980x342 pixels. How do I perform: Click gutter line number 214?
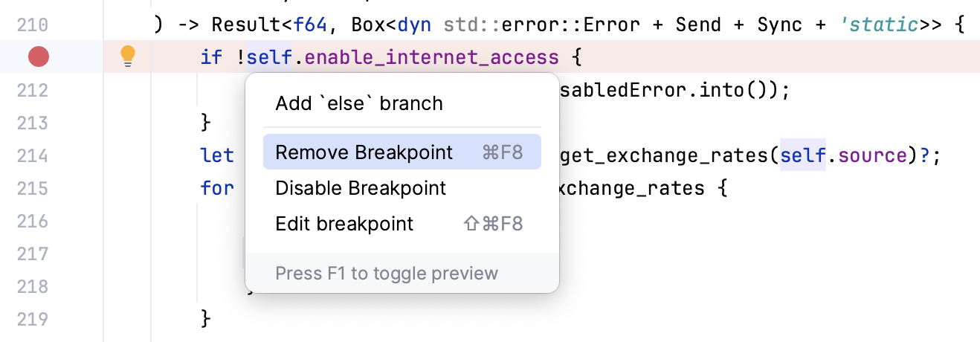coord(32,155)
